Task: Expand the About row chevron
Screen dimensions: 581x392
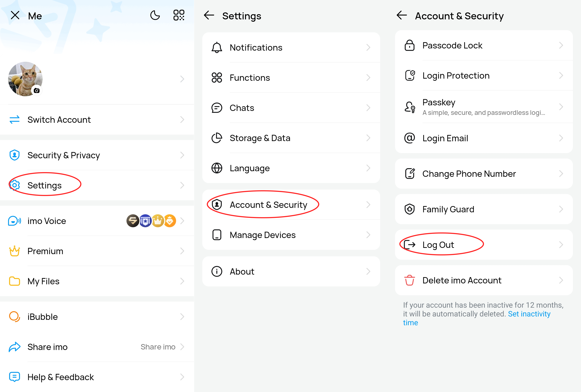Action: click(x=368, y=271)
